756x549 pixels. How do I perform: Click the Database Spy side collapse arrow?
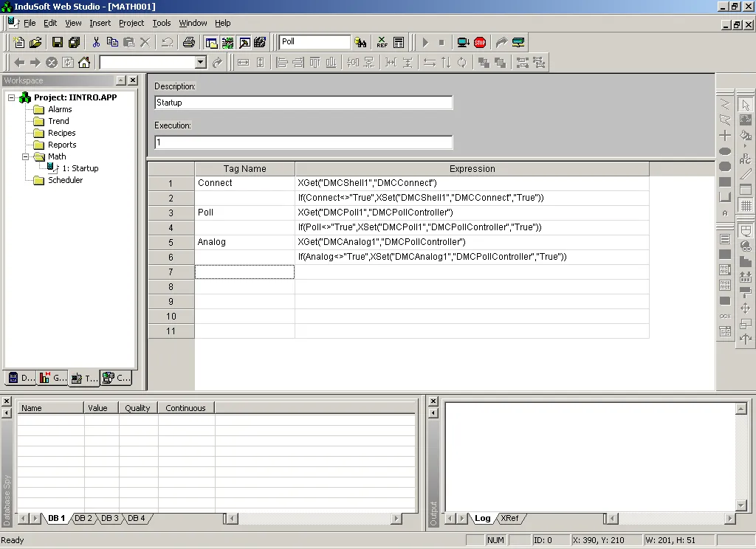pos(6,413)
